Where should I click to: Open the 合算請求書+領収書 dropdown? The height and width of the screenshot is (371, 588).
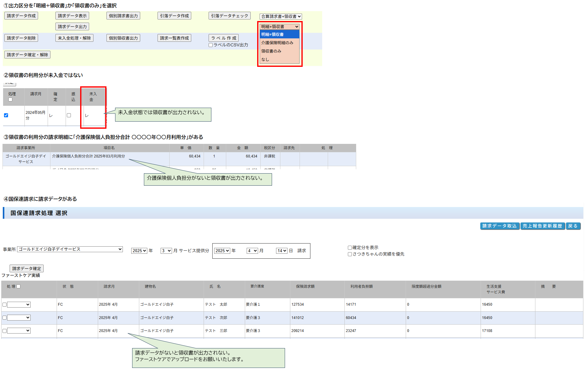[281, 16]
